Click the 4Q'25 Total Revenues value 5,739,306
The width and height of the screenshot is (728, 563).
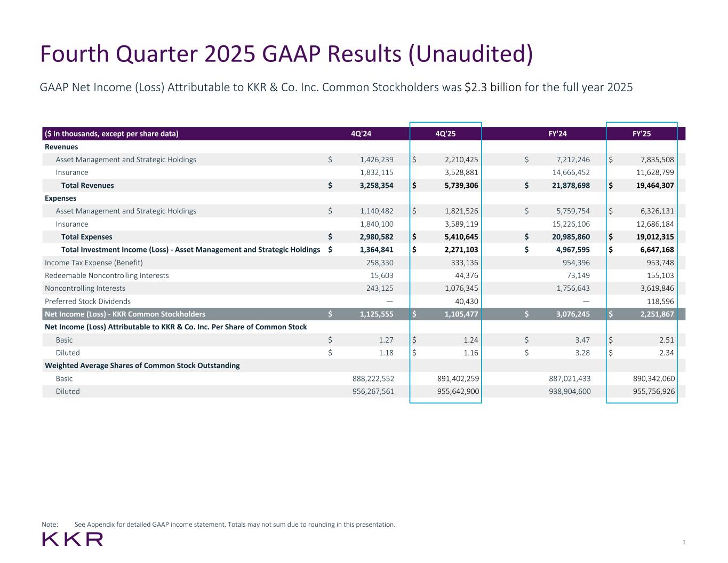coord(461,186)
